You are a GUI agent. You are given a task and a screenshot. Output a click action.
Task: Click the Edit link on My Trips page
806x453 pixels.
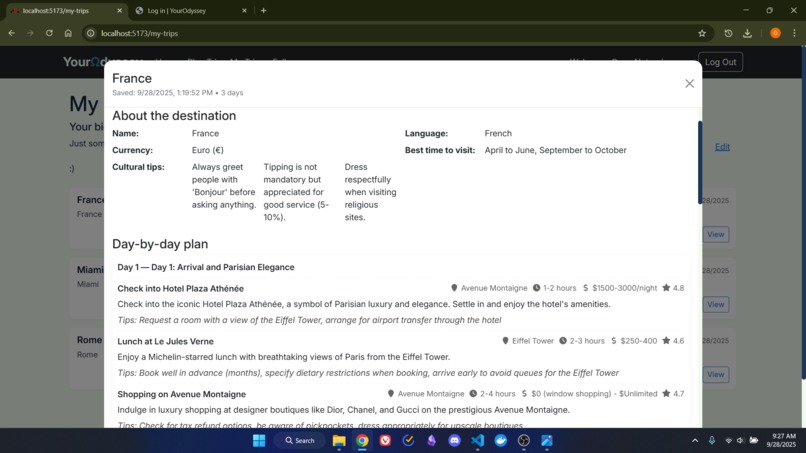[722, 147]
